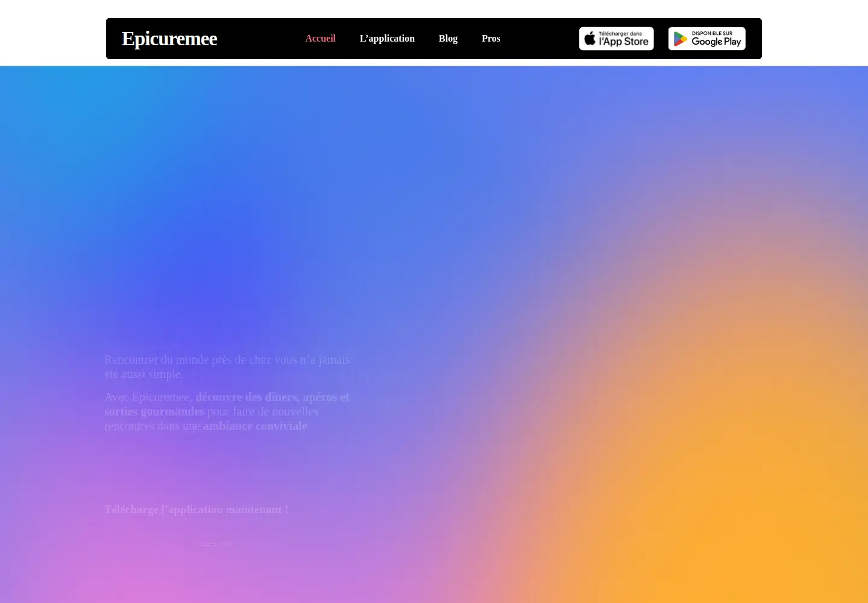Select the 'Rencontrer du monde près de chez vous' paragraph
The height and width of the screenshot is (603, 868).
[227, 367]
